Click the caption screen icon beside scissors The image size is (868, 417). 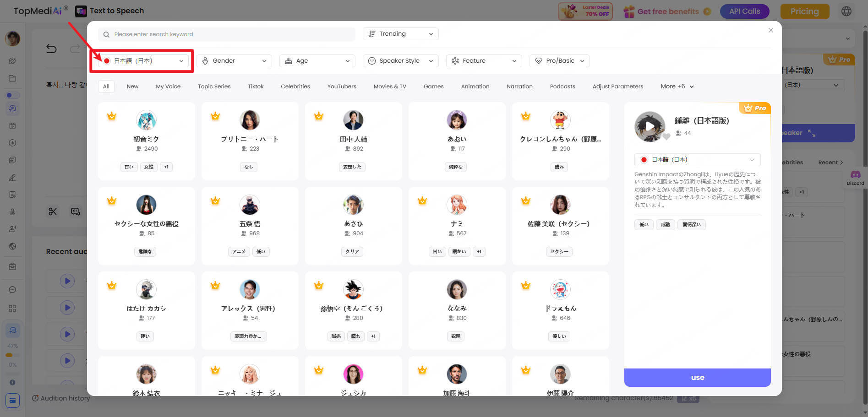pos(75,211)
